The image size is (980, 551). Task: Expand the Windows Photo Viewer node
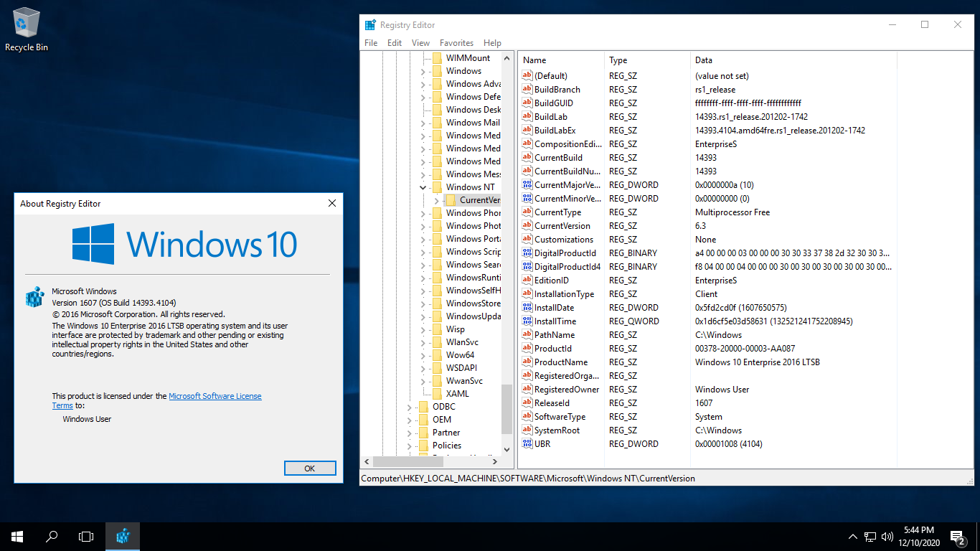[423, 226]
